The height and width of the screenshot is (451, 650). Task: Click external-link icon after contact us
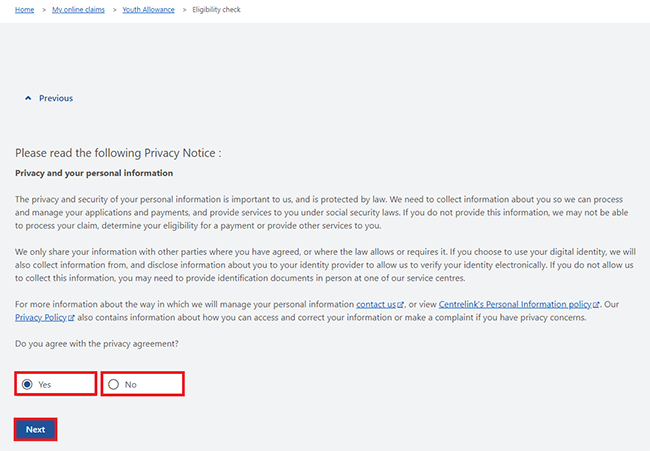pos(400,305)
